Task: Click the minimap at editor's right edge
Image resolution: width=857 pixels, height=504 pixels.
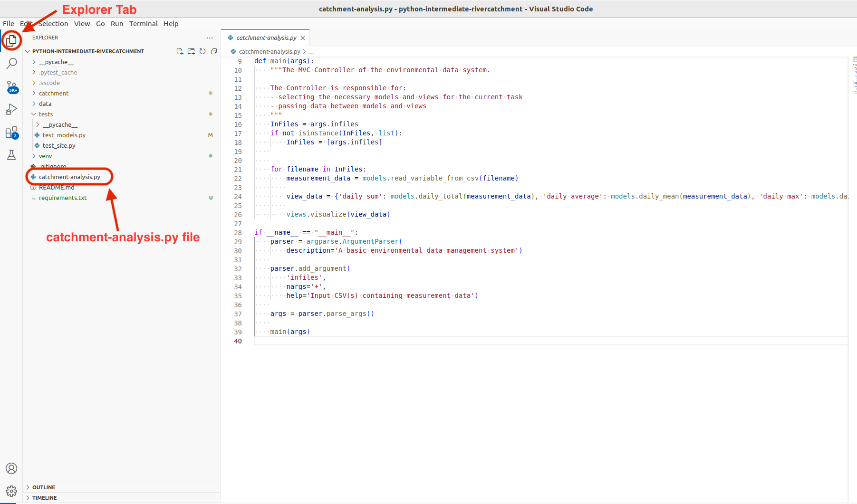Action: tap(854, 74)
